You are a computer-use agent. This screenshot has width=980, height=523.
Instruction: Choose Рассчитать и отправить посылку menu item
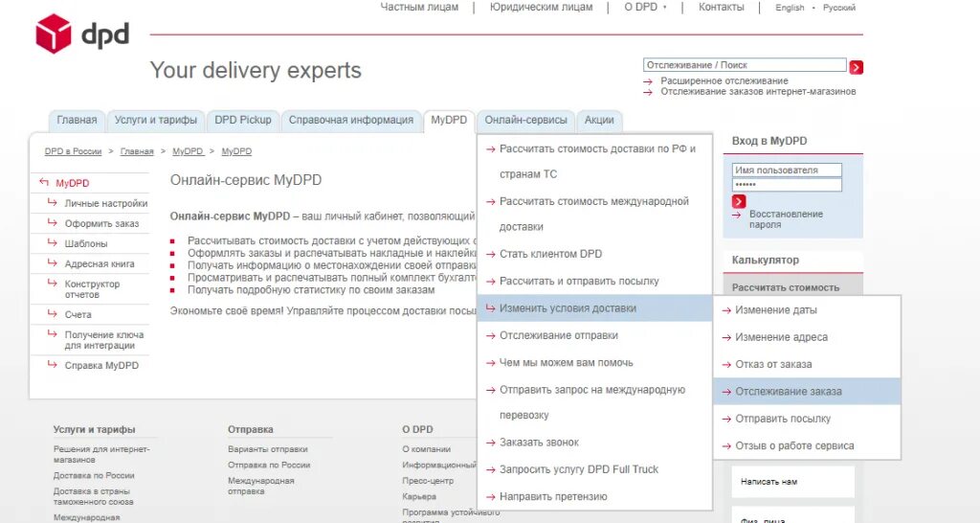pos(594,281)
